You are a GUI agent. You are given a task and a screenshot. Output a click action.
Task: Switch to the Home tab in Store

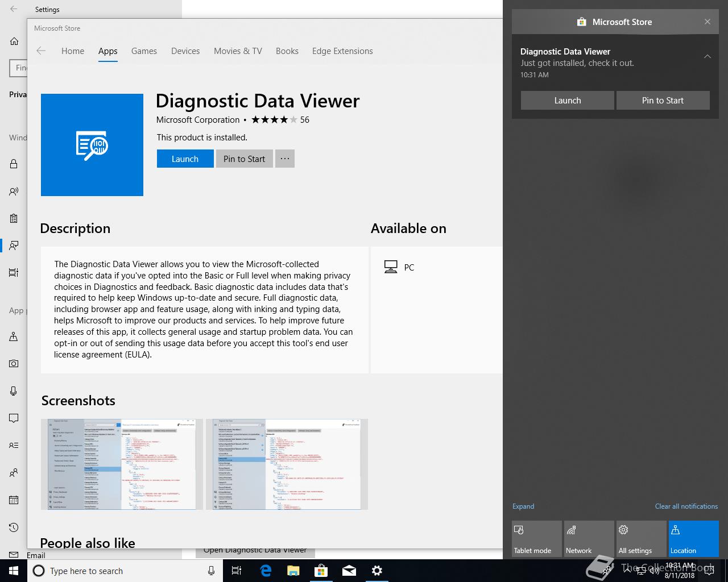73,51
